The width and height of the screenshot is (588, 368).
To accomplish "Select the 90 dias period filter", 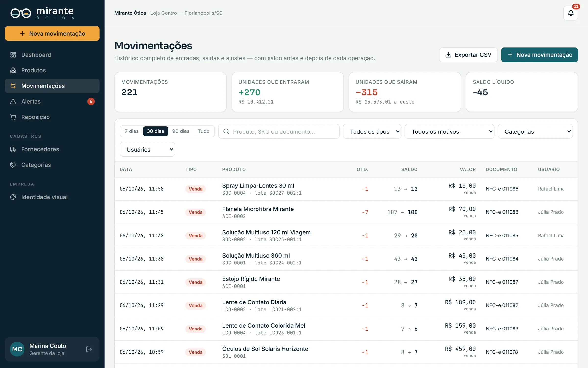I will tap(181, 131).
